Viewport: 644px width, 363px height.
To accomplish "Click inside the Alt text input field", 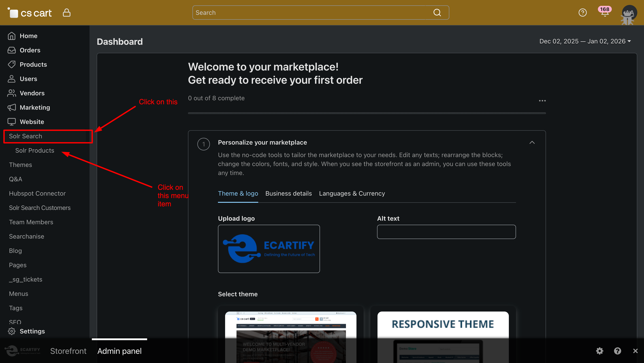I will tap(446, 232).
